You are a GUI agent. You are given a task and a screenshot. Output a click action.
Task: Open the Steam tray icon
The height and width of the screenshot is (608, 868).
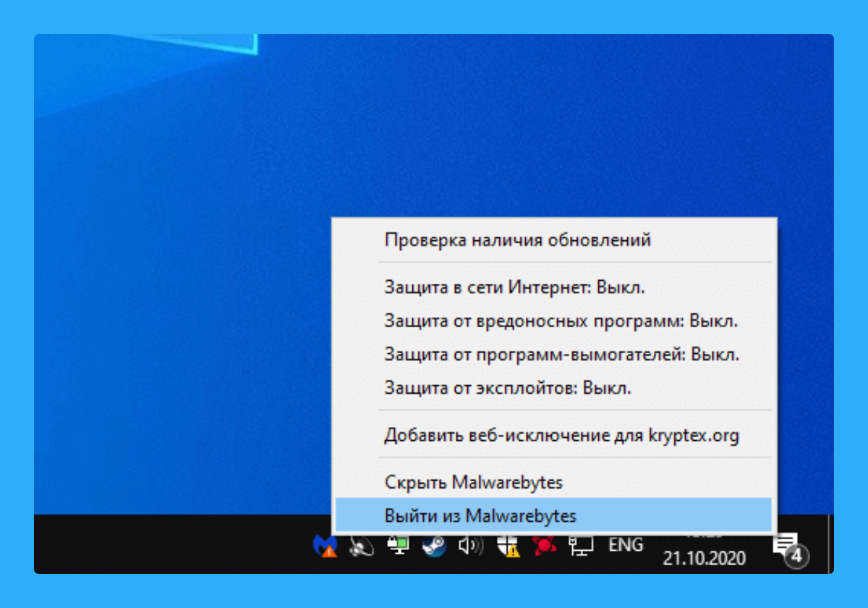pyautogui.click(x=435, y=546)
